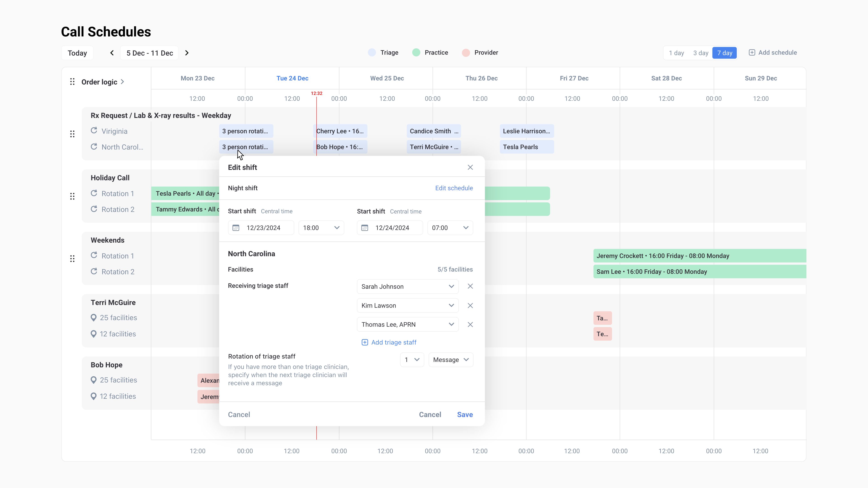Click Viriginia row 3 person rotation block

tap(246, 131)
